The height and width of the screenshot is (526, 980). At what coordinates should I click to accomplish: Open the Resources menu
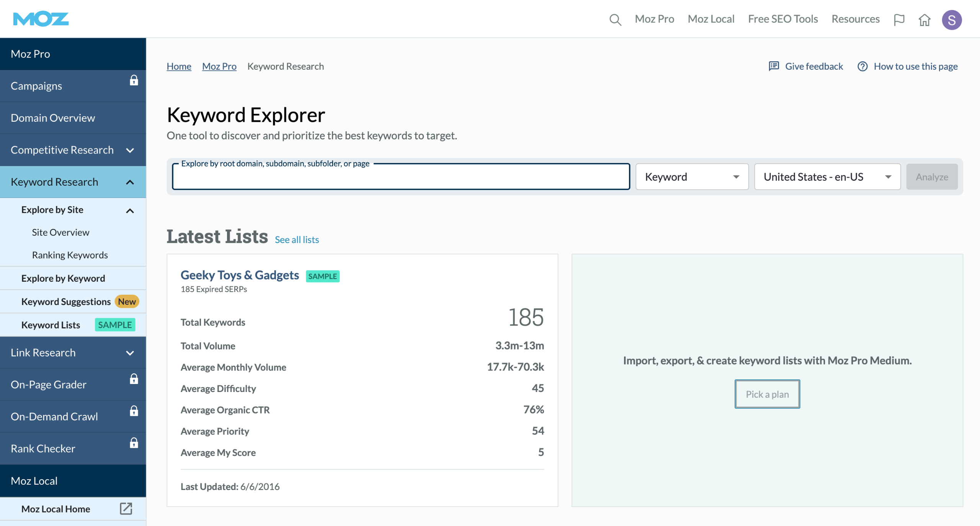pyautogui.click(x=855, y=19)
